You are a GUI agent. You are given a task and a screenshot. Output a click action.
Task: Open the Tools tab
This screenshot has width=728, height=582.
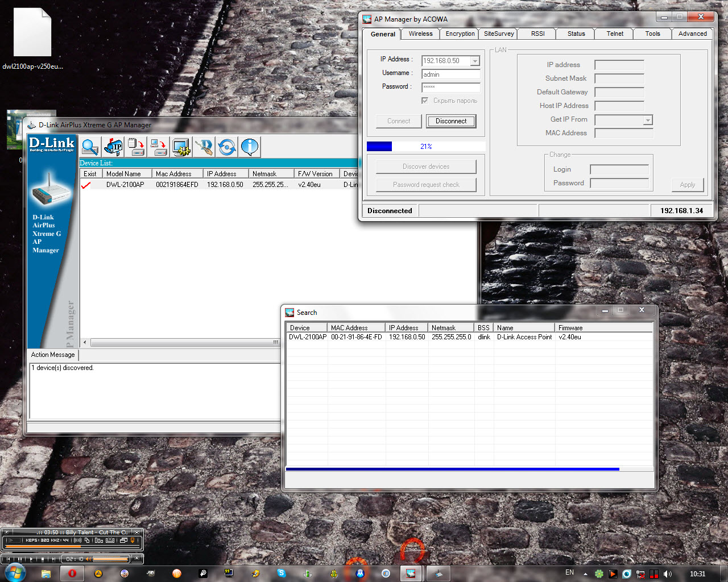point(653,34)
